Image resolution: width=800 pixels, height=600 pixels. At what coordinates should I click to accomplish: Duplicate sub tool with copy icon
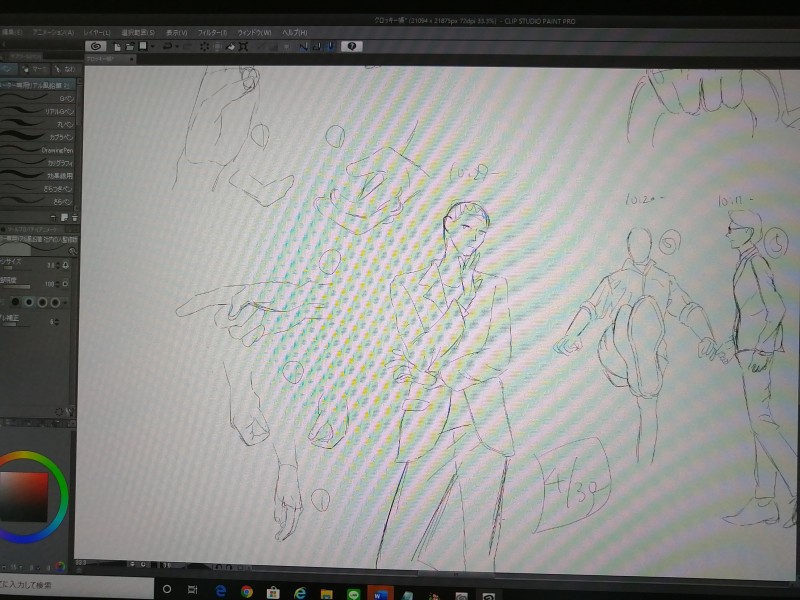tap(65, 217)
